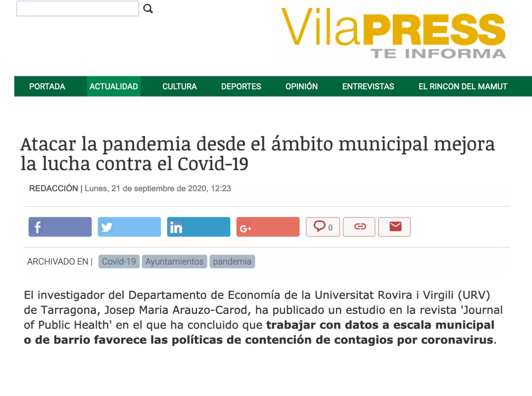Open the Actualidad section

(113, 86)
